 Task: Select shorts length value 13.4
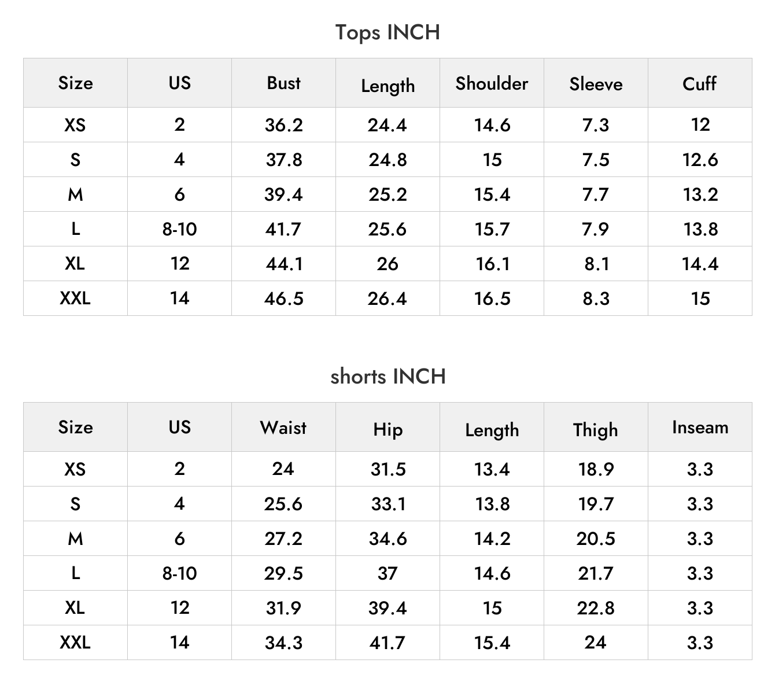point(492,469)
